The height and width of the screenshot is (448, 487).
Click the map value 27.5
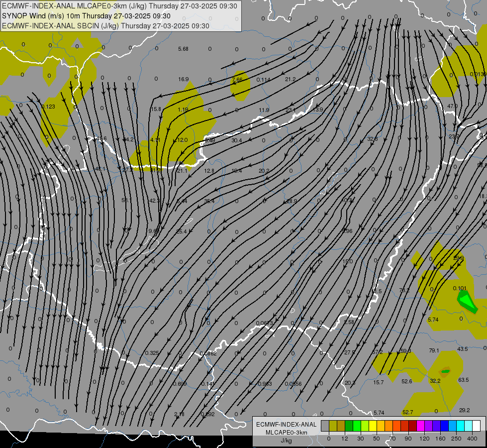[349, 352]
